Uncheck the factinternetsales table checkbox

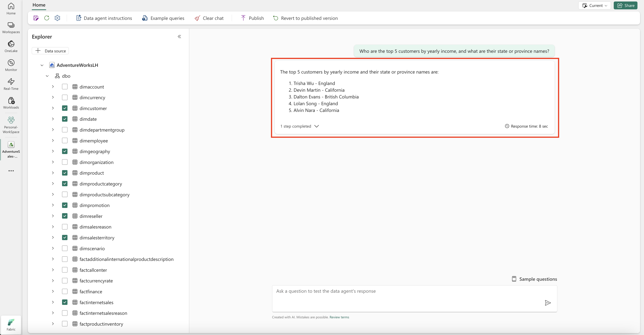click(65, 302)
